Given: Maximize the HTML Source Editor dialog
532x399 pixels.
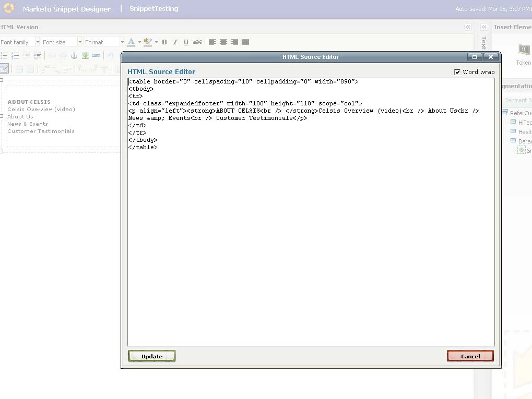Looking at the screenshot, I should 475,57.
